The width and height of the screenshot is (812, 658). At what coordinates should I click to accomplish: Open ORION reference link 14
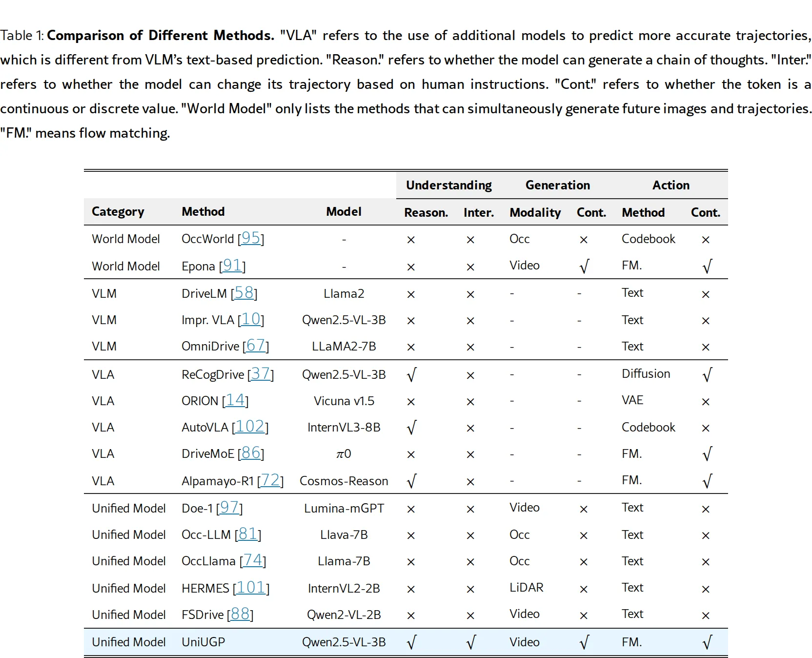point(235,400)
